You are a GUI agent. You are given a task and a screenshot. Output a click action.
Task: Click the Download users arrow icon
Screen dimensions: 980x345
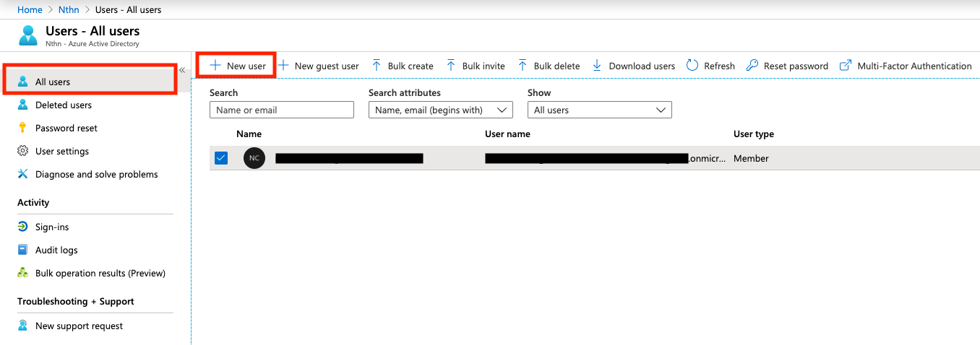point(597,66)
